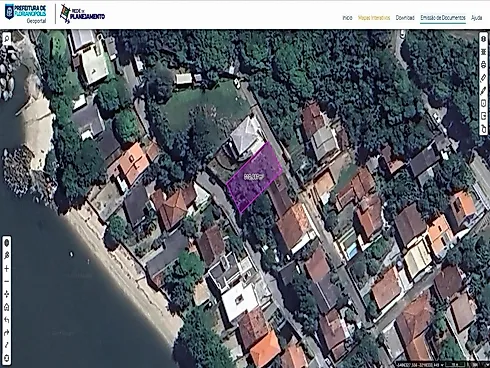The image size is (490, 368).
Task: Zoom out with the minus button
Action: pyautogui.click(x=6, y=281)
